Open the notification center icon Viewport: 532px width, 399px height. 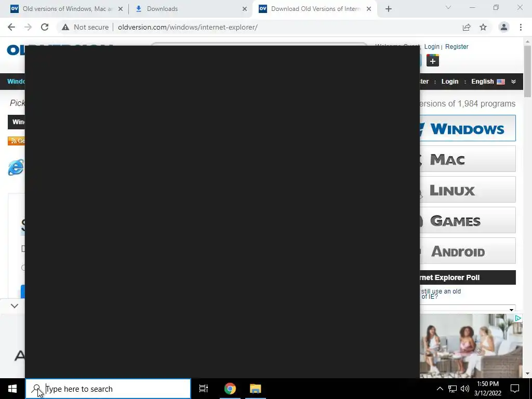[515, 389]
